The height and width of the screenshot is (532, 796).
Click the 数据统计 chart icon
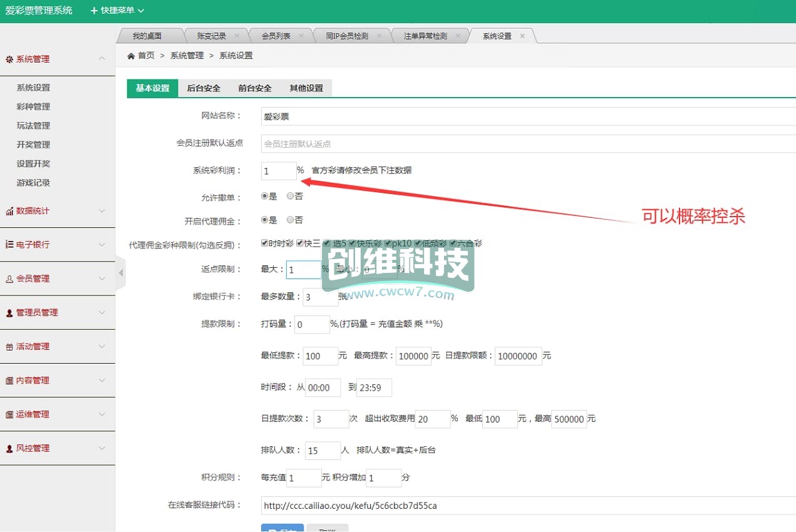(9, 212)
